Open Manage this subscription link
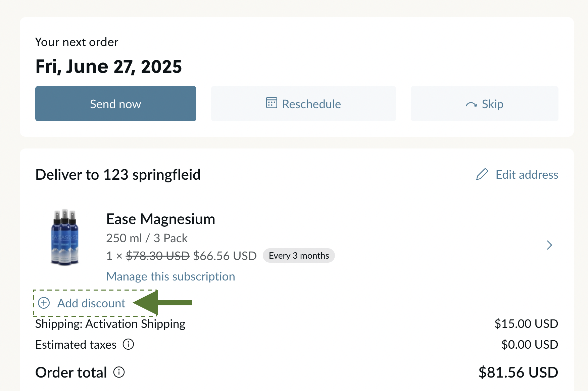 click(170, 276)
